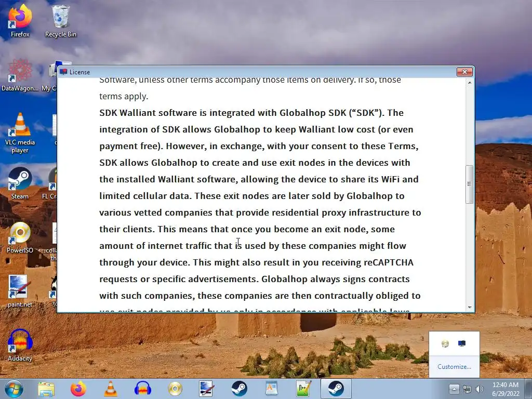Switch to the active Steam-icon License window on taskbar
Screen dimensions: 532x399
(336, 389)
